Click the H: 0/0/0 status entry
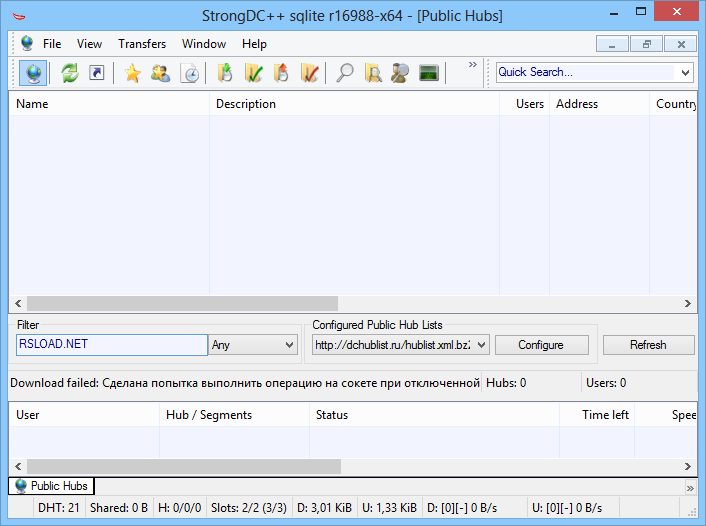The height and width of the screenshot is (526, 706). point(180,508)
